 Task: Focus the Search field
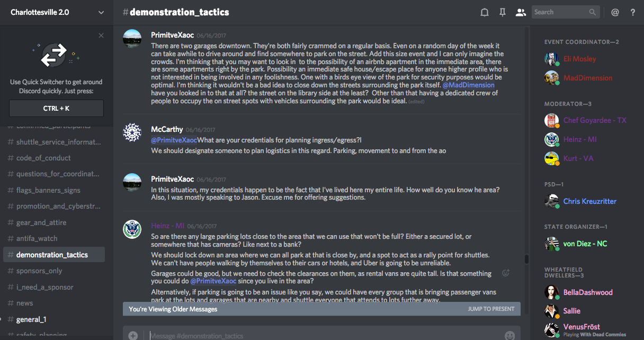pyautogui.click(x=560, y=12)
